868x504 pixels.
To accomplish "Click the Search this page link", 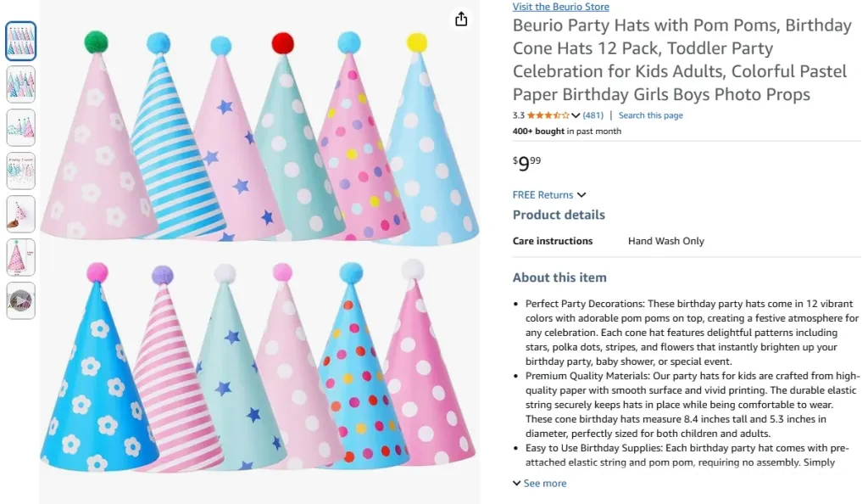I will pos(650,115).
